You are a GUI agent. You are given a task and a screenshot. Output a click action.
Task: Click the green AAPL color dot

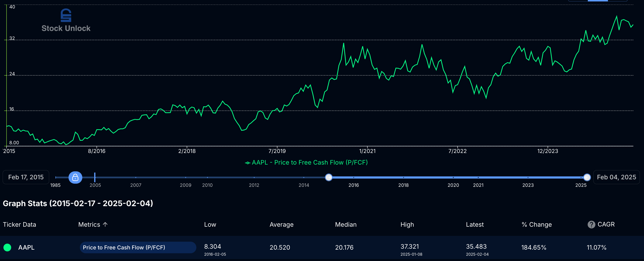tap(7, 247)
